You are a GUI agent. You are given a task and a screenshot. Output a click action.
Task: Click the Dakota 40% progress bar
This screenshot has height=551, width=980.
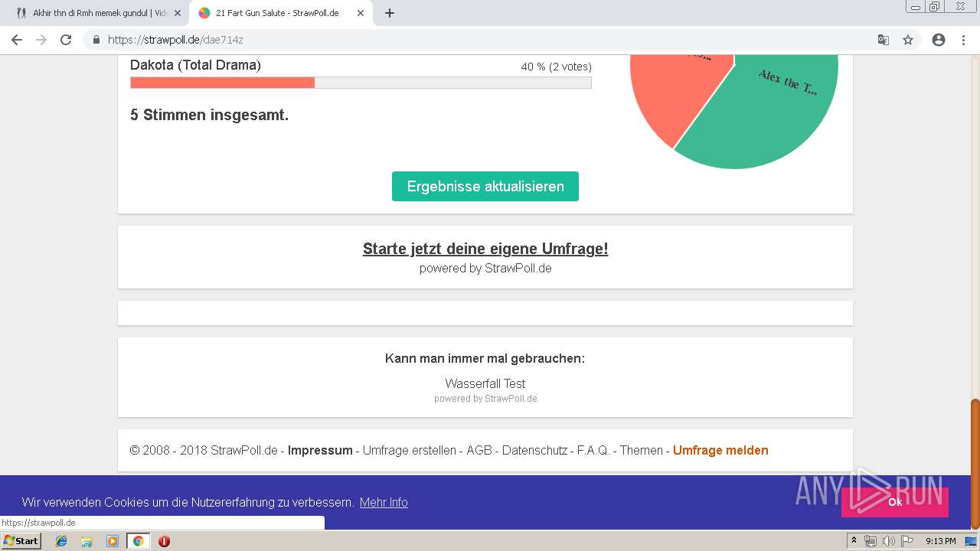click(361, 83)
